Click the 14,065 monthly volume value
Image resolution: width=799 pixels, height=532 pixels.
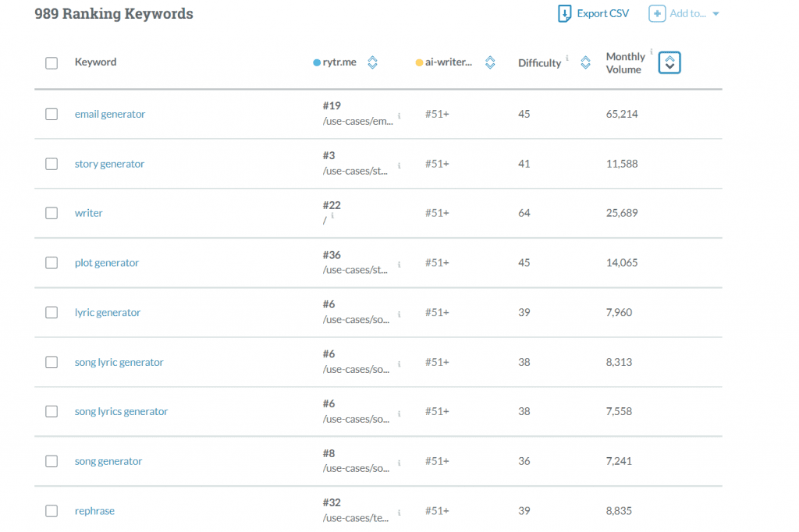coord(622,263)
